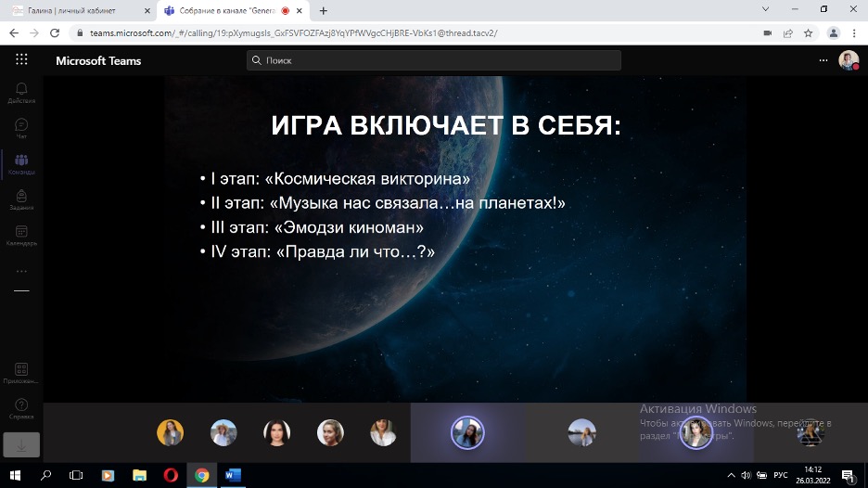This screenshot has width=868, height=488.
Task: Open the Справка help section
Action: point(21,408)
